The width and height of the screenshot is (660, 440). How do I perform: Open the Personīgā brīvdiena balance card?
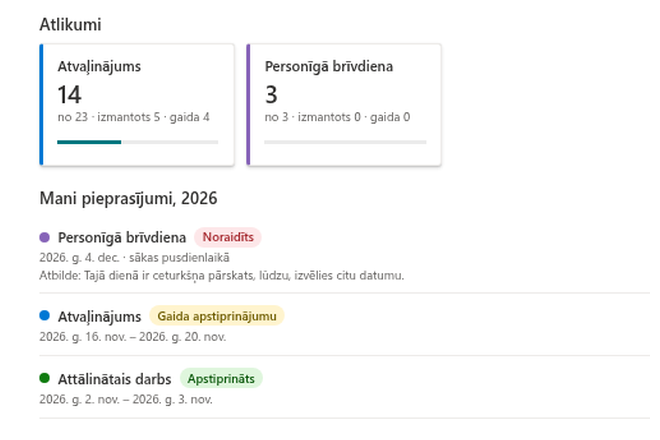click(x=344, y=104)
